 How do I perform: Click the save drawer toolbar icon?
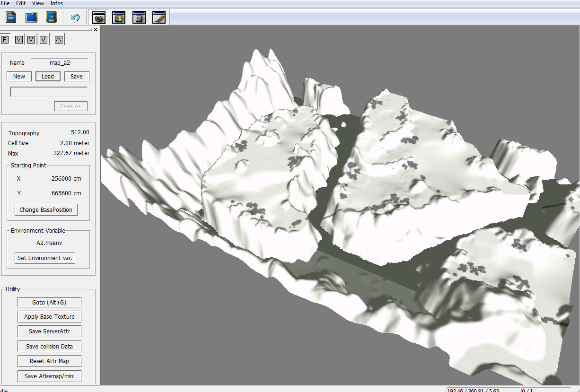[52, 17]
